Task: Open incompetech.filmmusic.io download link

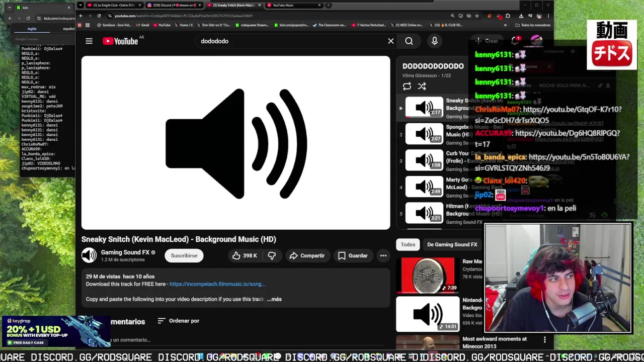Action: coord(217,284)
